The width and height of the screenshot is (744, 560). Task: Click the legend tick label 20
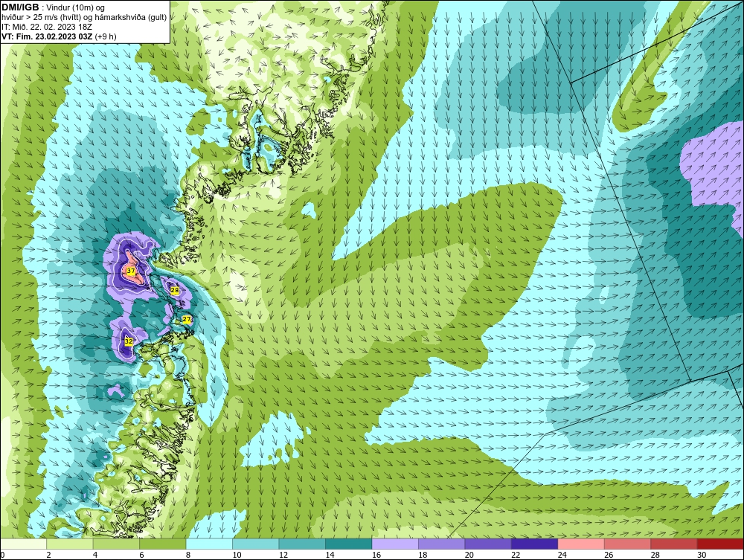coord(469,555)
